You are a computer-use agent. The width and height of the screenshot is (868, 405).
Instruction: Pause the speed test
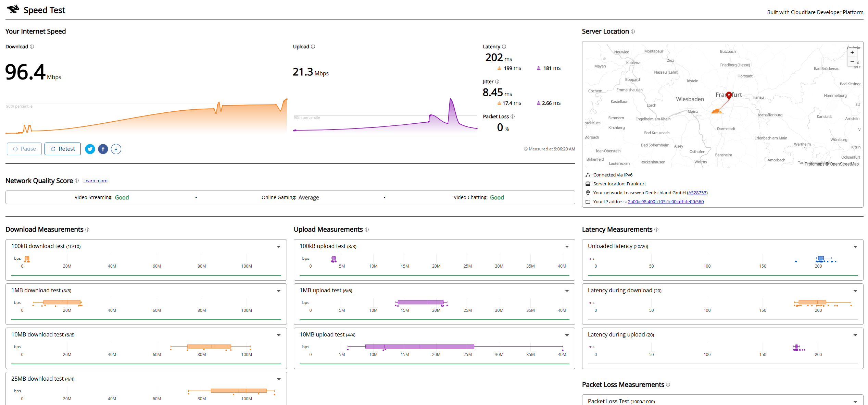24,149
